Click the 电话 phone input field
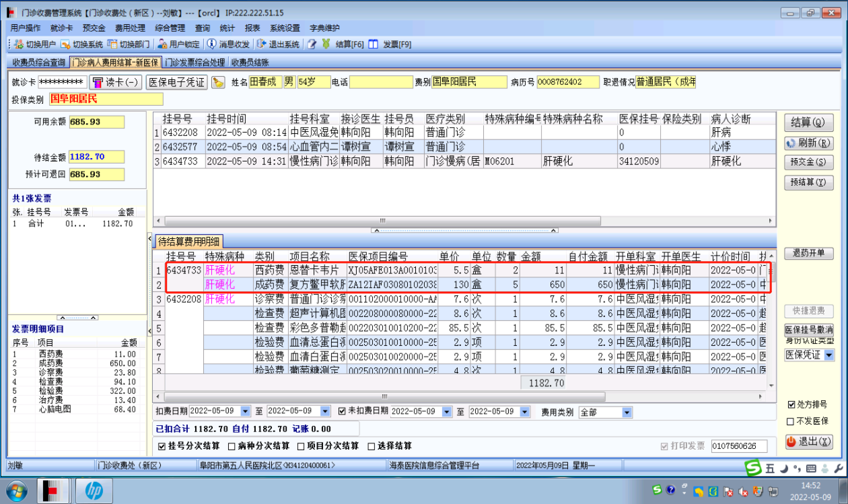Image resolution: width=848 pixels, height=504 pixels. pos(381,82)
